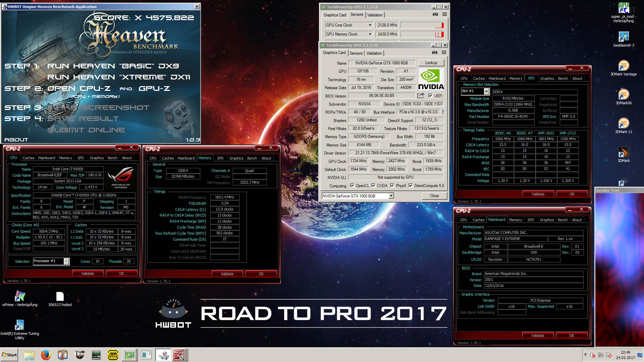This screenshot has height=362, width=644.
Task: Open SPD tab in CPU-Z processor window
Action: tap(81, 158)
